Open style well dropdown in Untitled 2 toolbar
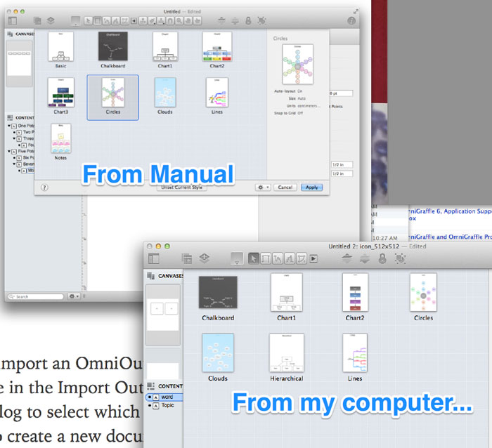 coord(237,259)
